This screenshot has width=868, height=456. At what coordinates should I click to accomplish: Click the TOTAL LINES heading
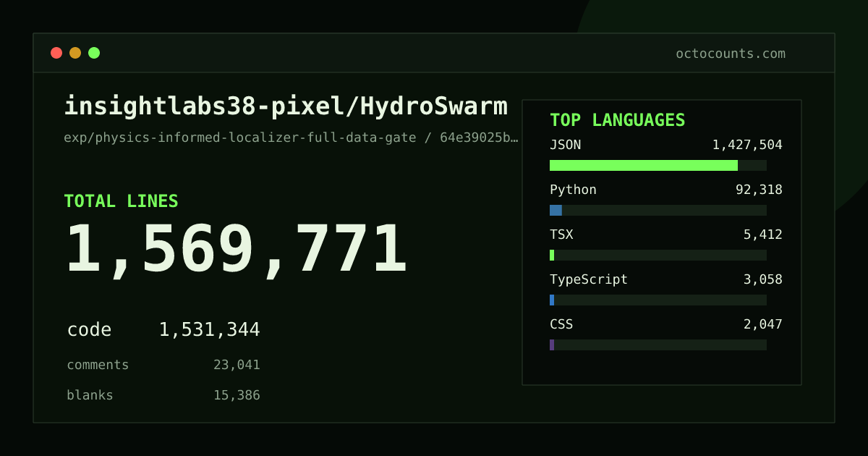pos(121,201)
